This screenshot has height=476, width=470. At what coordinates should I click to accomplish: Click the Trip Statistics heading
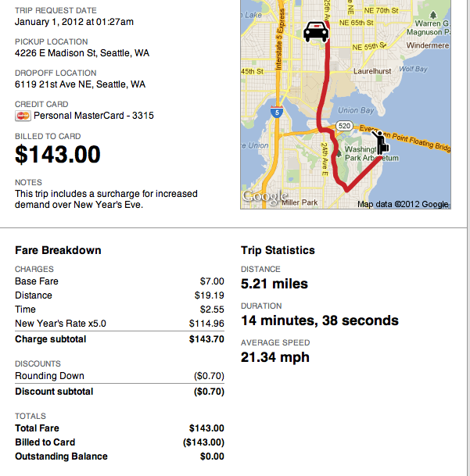pyautogui.click(x=278, y=251)
